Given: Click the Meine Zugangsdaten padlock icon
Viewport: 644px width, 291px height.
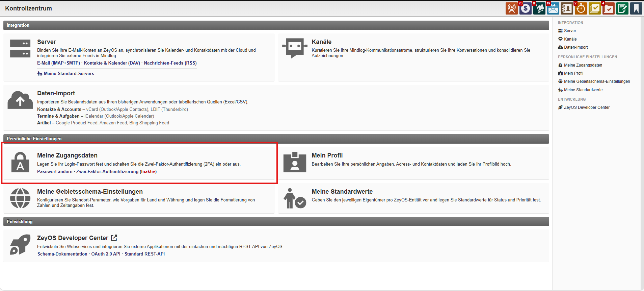Looking at the screenshot, I should pos(20,162).
